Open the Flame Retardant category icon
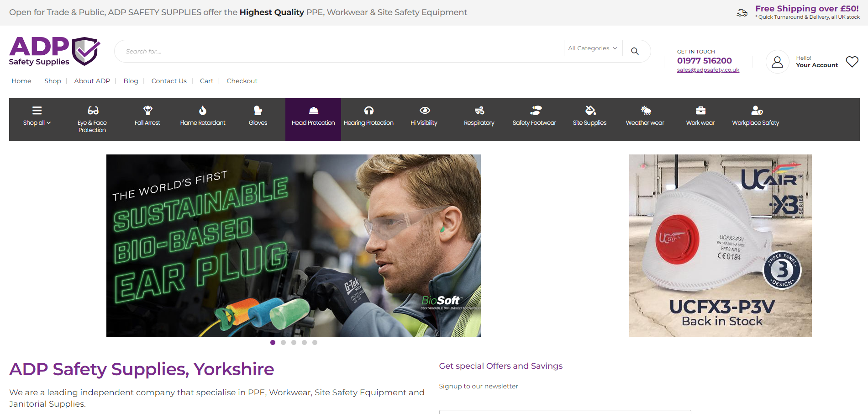The width and height of the screenshot is (868, 414). point(202,110)
